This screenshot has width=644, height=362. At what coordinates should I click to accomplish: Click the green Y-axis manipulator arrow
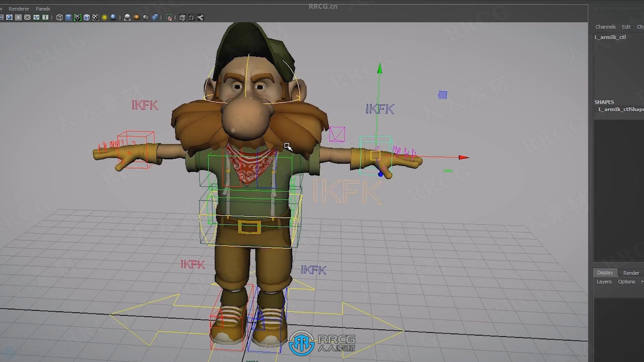[x=379, y=68]
